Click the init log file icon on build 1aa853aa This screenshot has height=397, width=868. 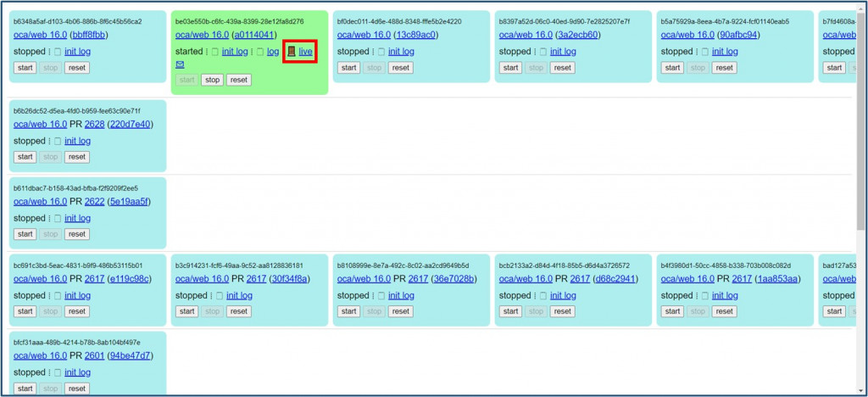point(704,295)
